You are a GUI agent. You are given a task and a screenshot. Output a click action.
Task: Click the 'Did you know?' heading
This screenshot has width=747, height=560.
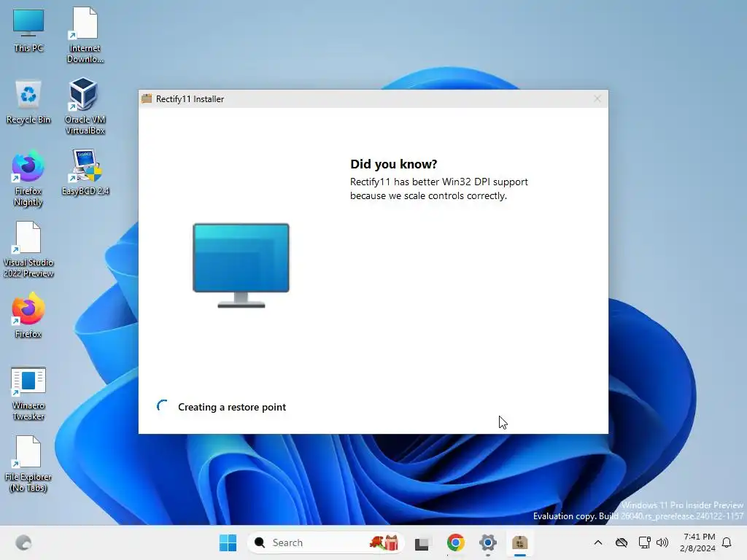(x=393, y=164)
